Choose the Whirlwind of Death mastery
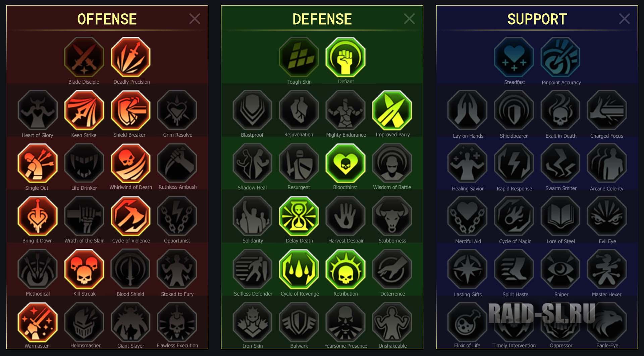Image resolution: width=644 pixels, height=356 pixels. (x=130, y=163)
